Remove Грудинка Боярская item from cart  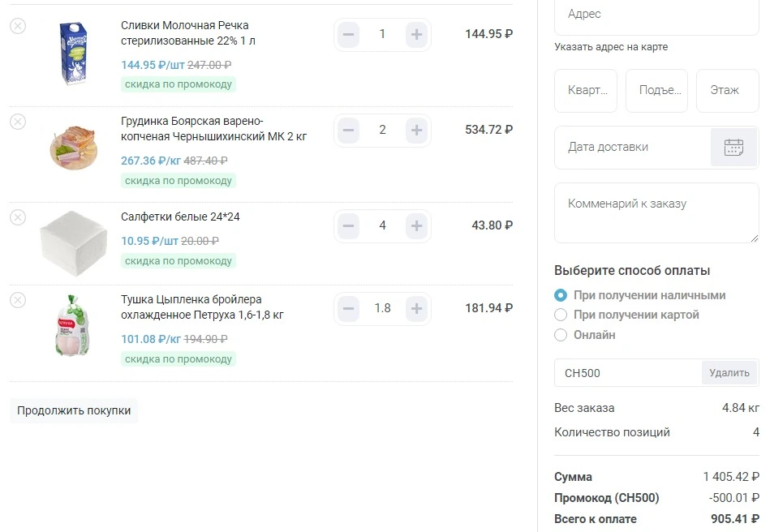[x=18, y=121]
